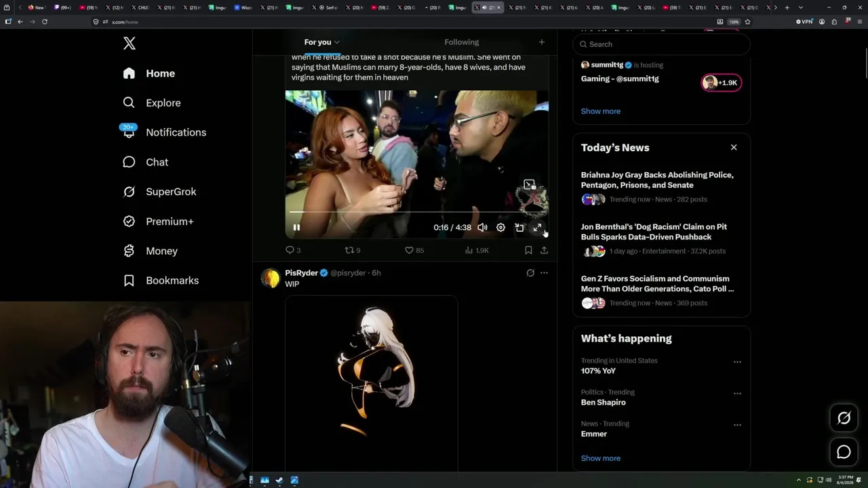The image size is (868, 488).
Task: Open more options for 107% YoY trend
Action: tap(737, 362)
